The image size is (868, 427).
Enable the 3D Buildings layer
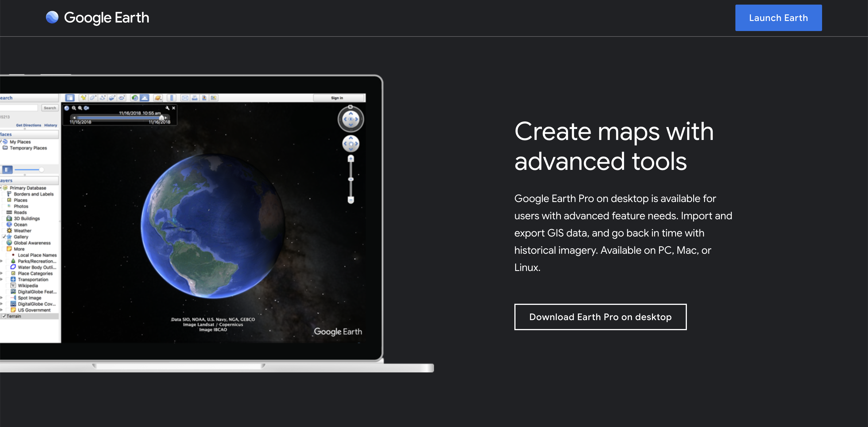pyautogui.click(x=3, y=219)
